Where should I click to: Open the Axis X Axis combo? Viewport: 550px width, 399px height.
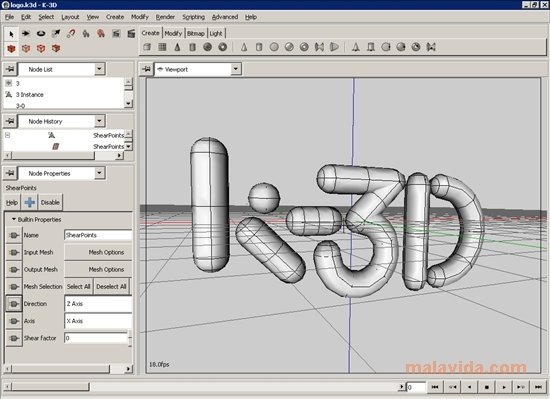point(98,321)
